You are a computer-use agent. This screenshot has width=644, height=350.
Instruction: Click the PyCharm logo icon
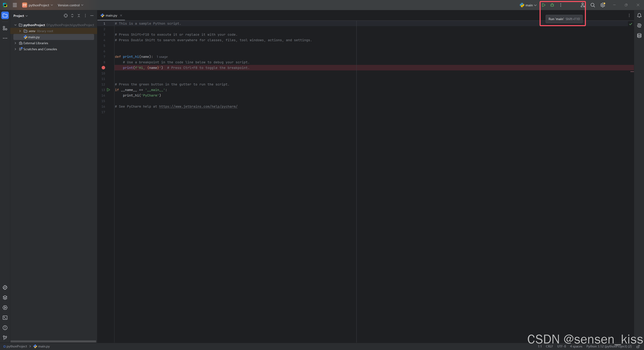click(x=5, y=5)
